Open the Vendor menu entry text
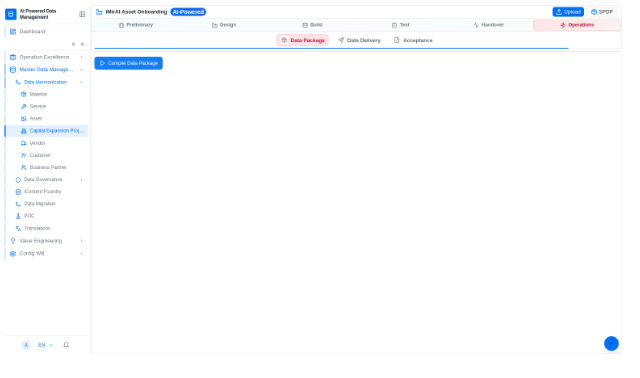Screen dimensions: 640x378 tap(38, 143)
